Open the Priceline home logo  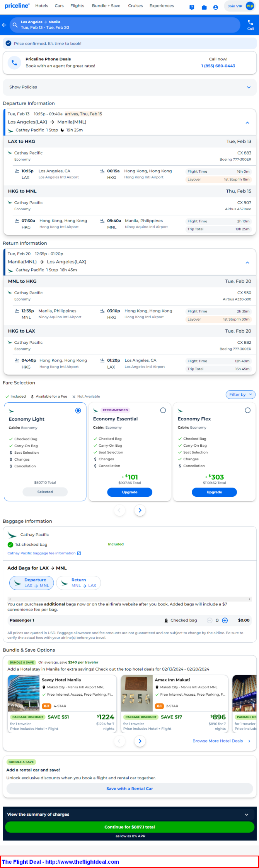(17, 6)
